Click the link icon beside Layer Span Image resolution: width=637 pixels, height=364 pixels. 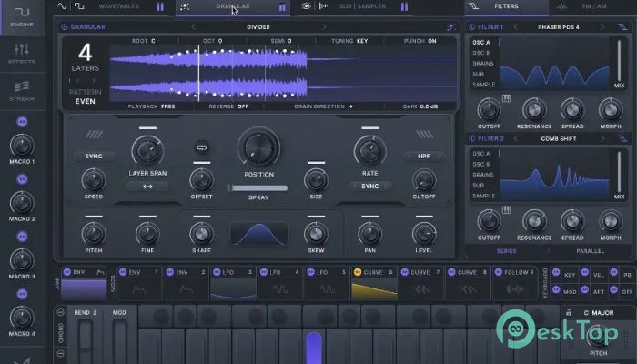201,147
